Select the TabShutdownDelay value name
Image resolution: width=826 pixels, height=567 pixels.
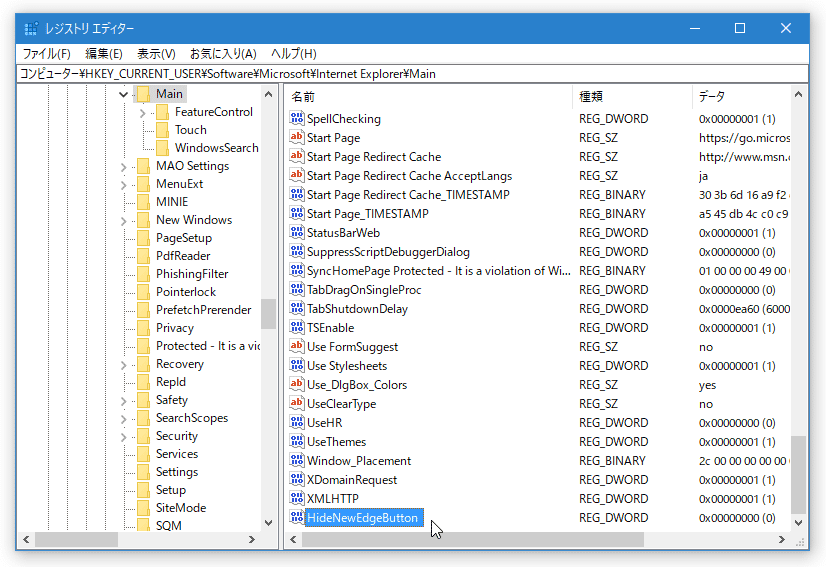click(x=357, y=309)
